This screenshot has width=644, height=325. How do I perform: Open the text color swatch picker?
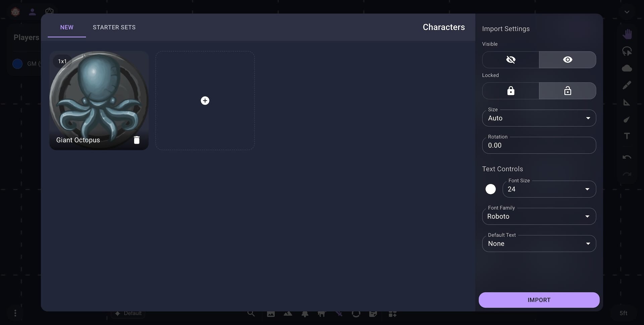click(490, 189)
